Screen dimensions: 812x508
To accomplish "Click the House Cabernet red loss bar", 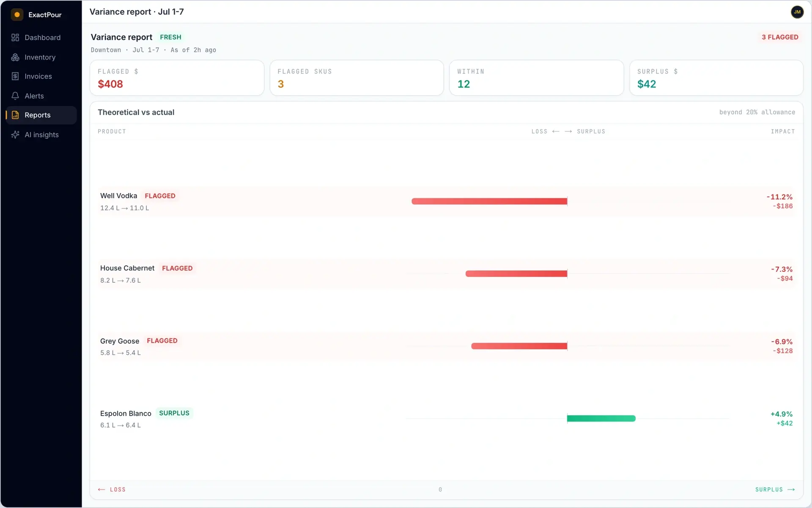I will (516, 273).
